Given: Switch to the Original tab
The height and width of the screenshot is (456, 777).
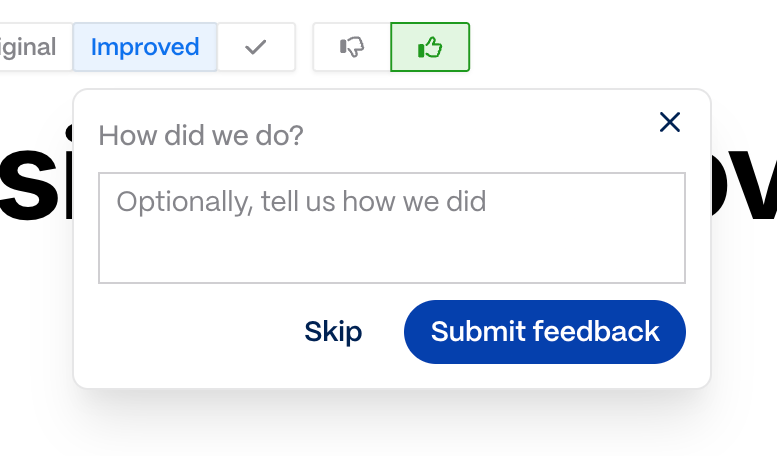Looking at the screenshot, I should pos(30,47).
